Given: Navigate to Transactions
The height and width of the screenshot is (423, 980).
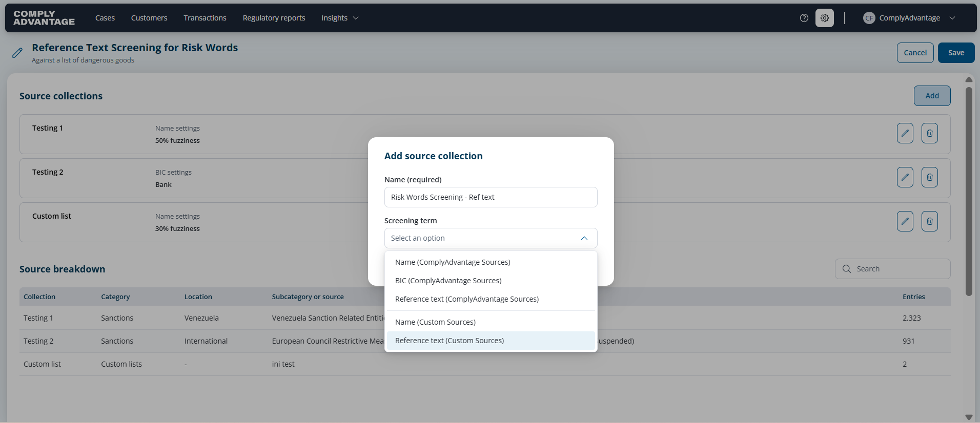Looking at the screenshot, I should pos(205,18).
